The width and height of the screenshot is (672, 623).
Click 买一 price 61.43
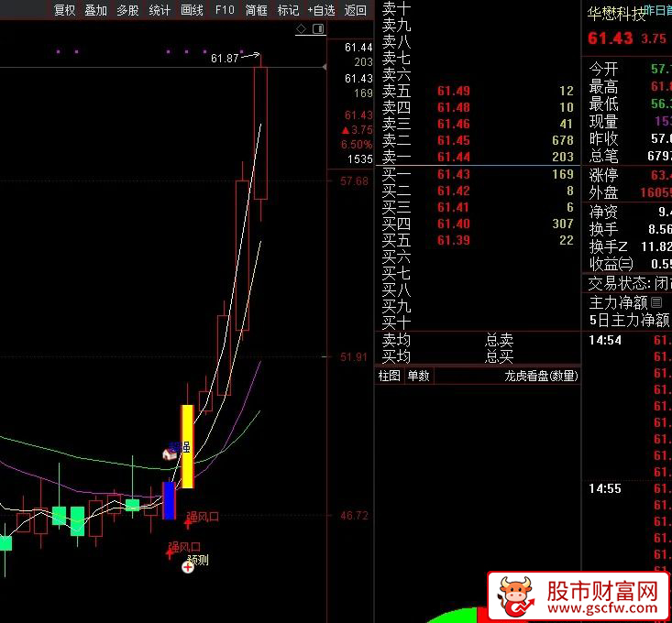(454, 174)
